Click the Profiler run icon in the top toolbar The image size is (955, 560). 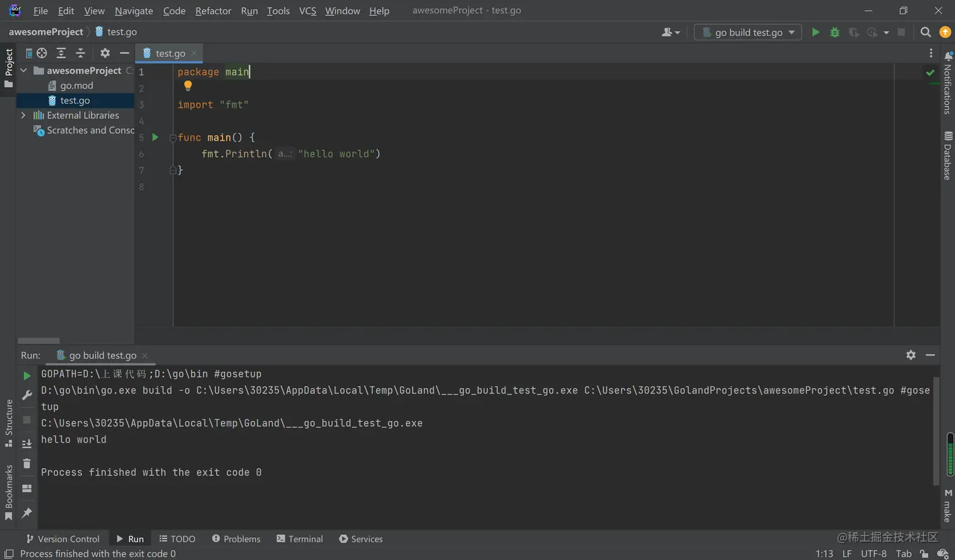(x=872, y=32)
